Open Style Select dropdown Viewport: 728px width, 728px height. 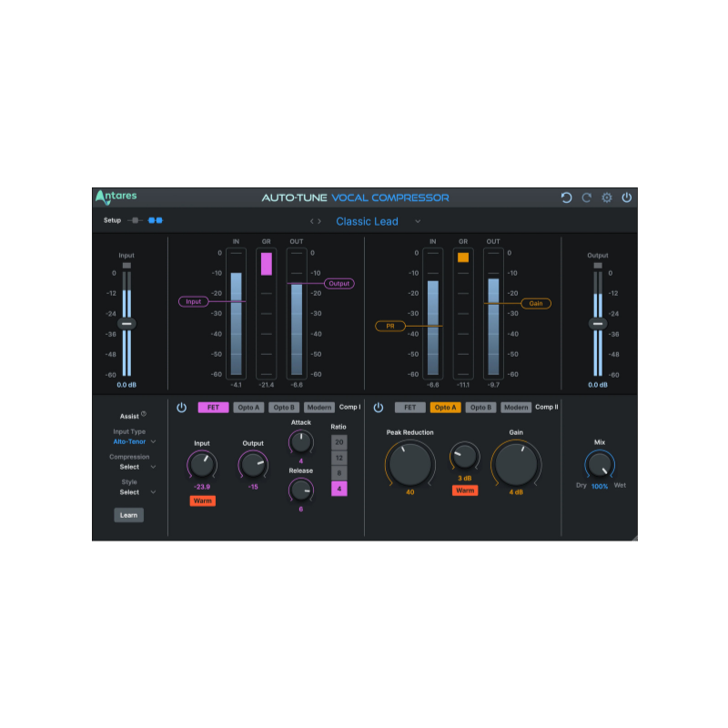tap(137, 492)
